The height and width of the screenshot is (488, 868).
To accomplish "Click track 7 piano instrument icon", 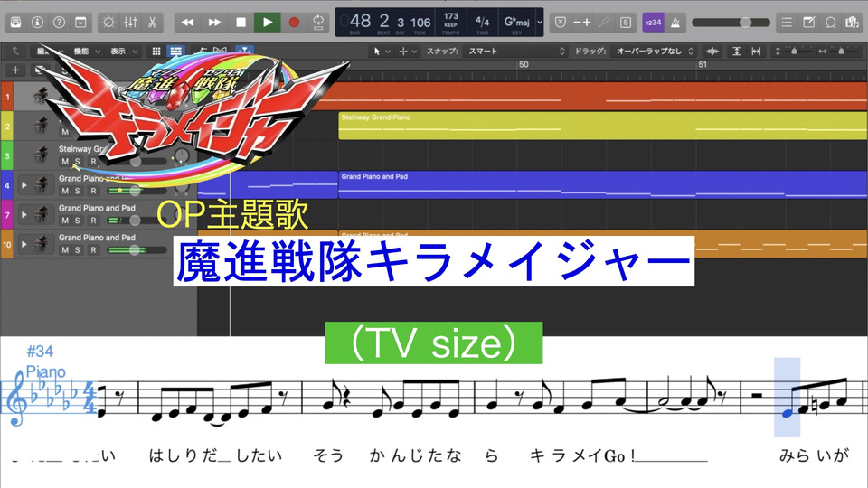I will tap(41, 214).
